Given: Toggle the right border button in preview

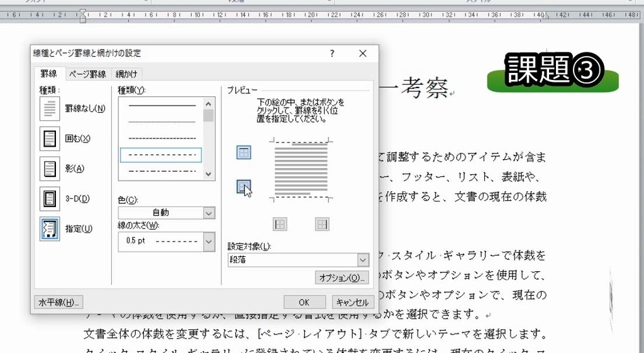Looking at the screenshot, I should [x=322, y=225].
